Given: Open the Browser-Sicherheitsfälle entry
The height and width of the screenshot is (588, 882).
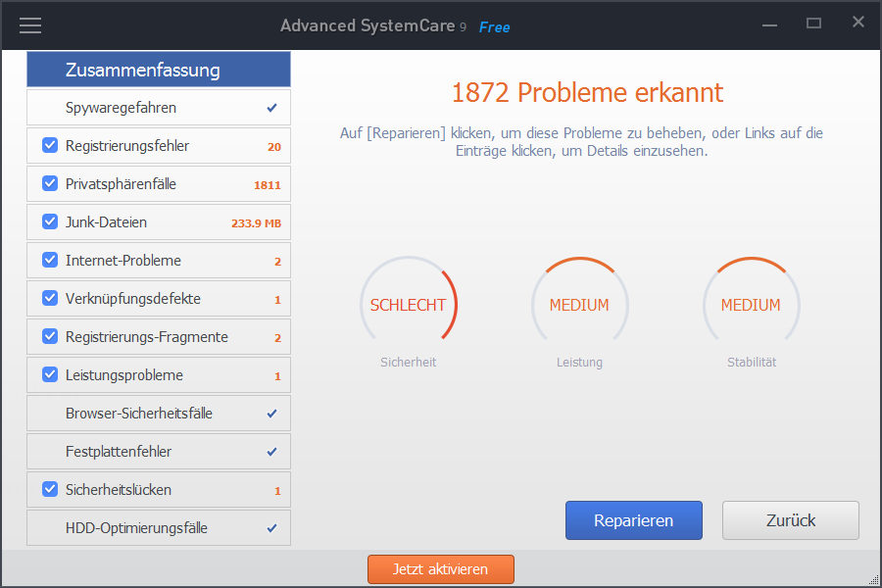Looking at the screenshot, I should click(159, 413).
